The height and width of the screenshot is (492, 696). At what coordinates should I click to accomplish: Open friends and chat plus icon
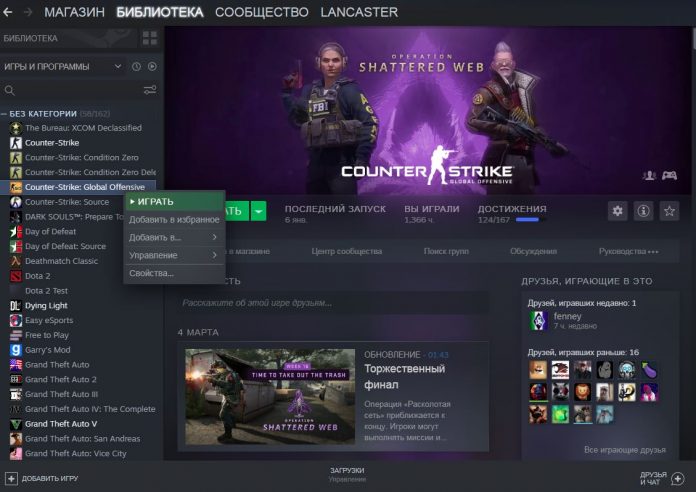coord(677,478)
